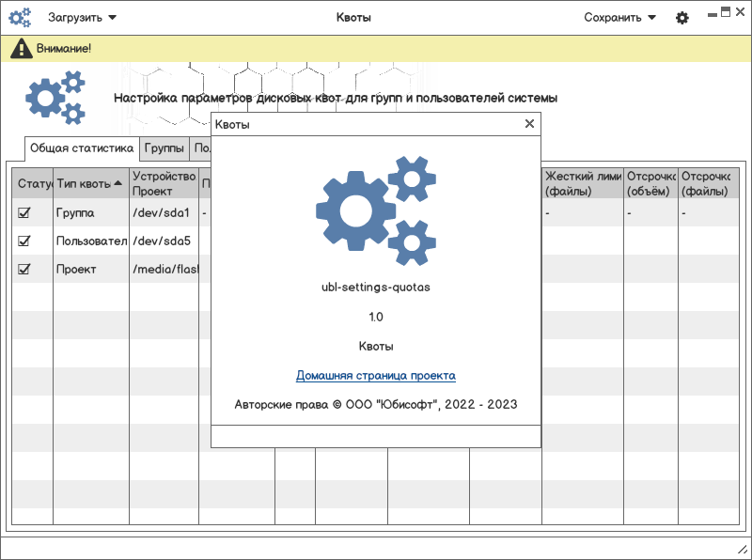Open the settings gear menu
Image resolution: width=752 pixels, height=560 pixels.
[682, 18]
